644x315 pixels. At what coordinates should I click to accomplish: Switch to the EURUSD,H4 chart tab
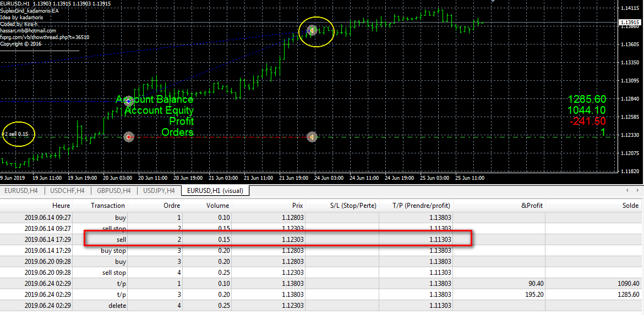click(x=22, y=191)
